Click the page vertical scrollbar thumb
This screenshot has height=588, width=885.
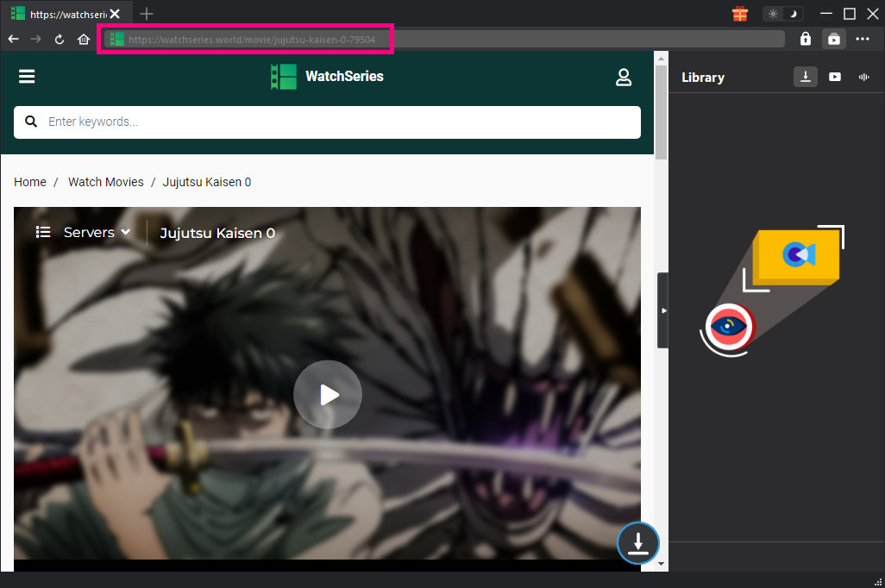pos(661,112)
